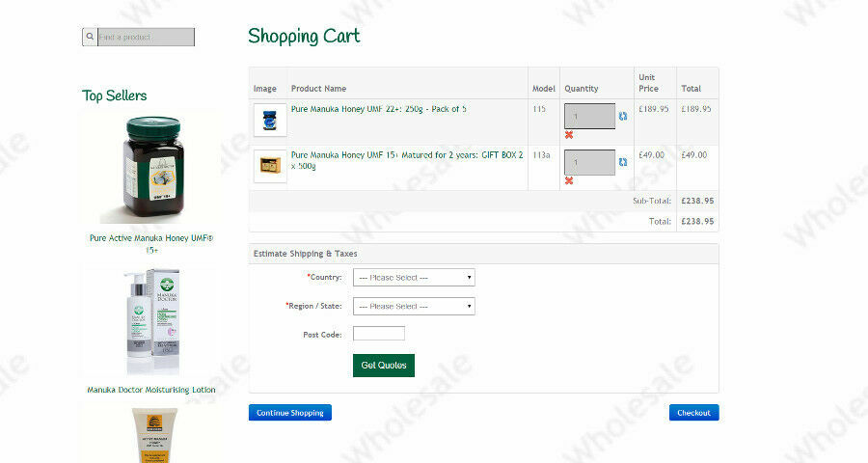Refresh quantity for Manuka Honey UMF 22+

tap(623, 117)
